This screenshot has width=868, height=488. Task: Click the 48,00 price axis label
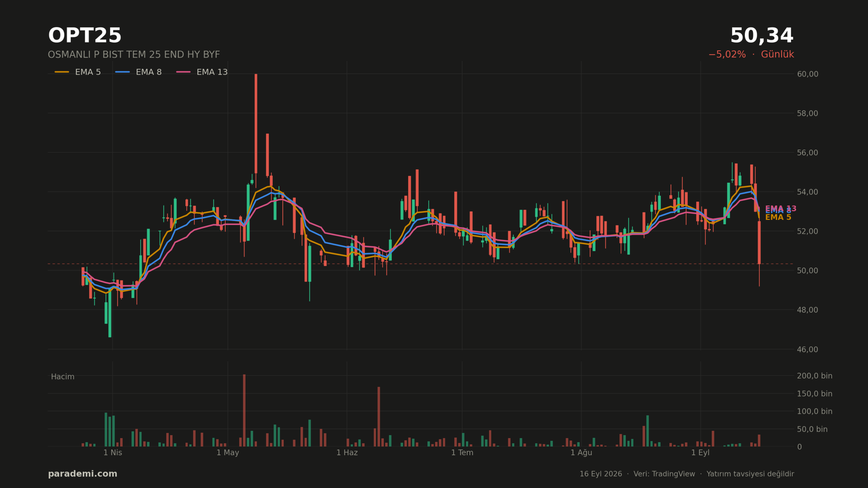807,310
